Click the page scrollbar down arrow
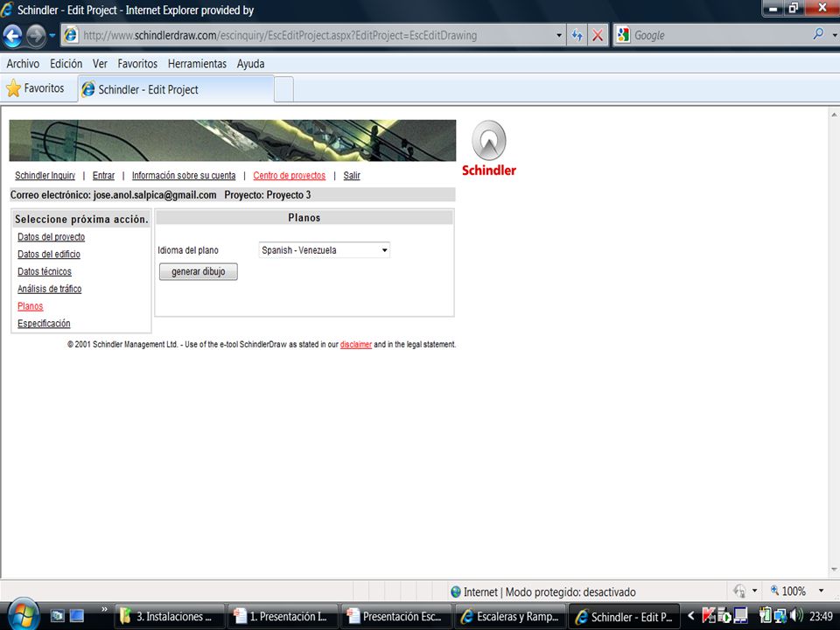 tap(834, 570)
